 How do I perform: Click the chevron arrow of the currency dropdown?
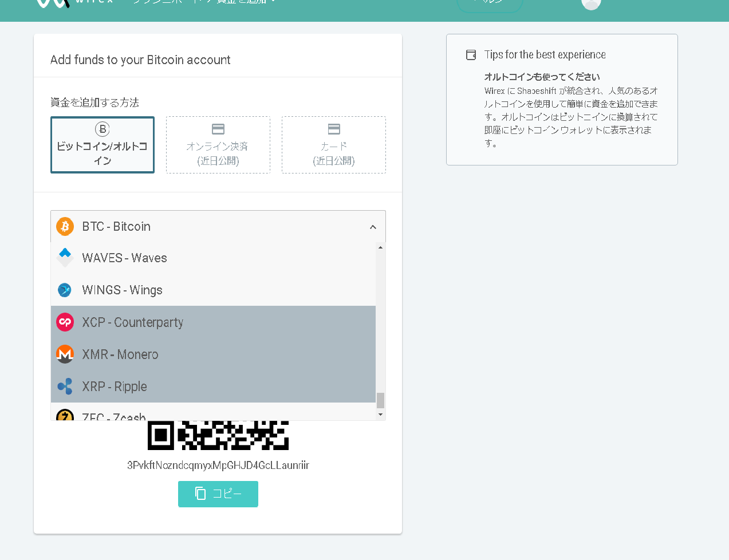point(373,227)
